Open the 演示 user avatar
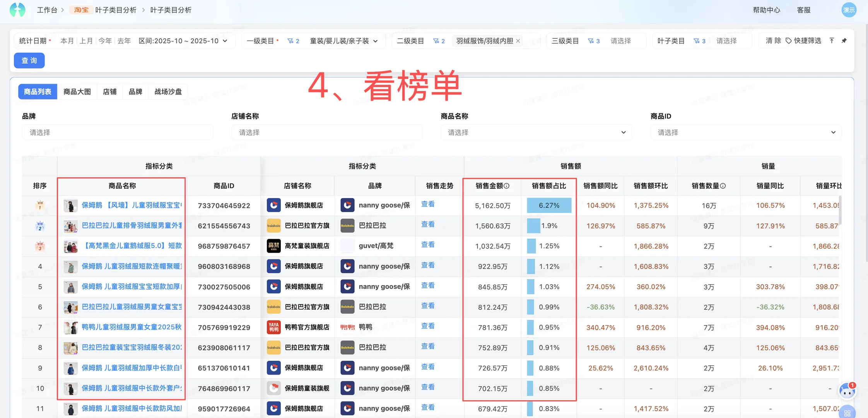 pyautogui.click(x=849, y=10)
